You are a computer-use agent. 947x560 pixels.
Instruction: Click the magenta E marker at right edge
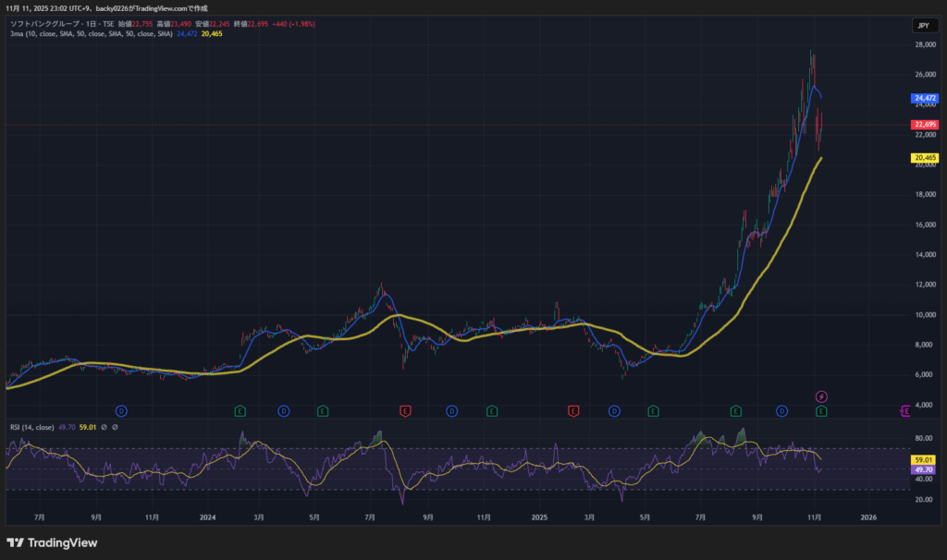[906, 410]
